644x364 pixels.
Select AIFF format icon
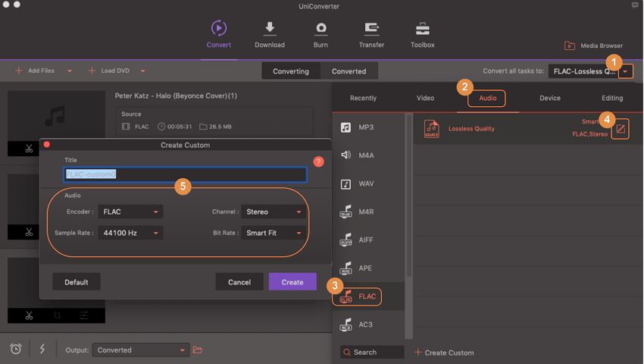point(345,240)
